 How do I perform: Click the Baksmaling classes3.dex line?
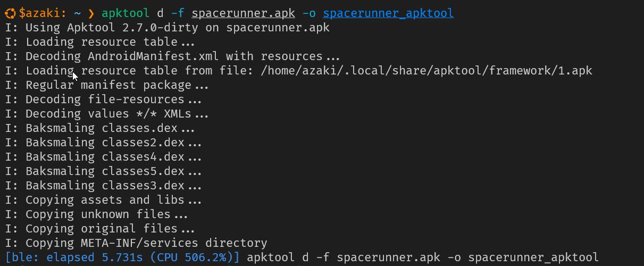(x=103, y=186)
